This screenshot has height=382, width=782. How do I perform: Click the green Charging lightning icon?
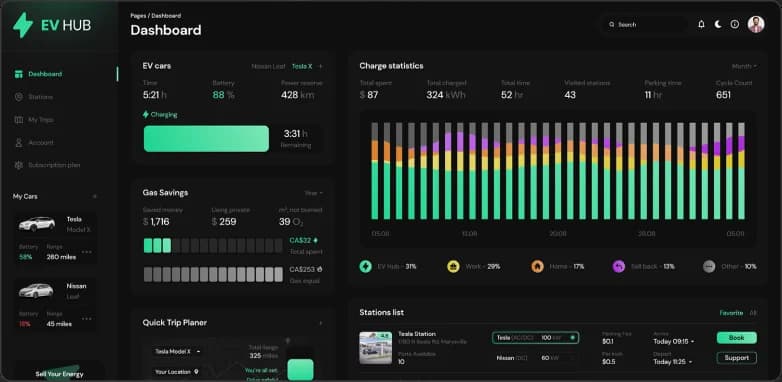(x=146, y=115)
